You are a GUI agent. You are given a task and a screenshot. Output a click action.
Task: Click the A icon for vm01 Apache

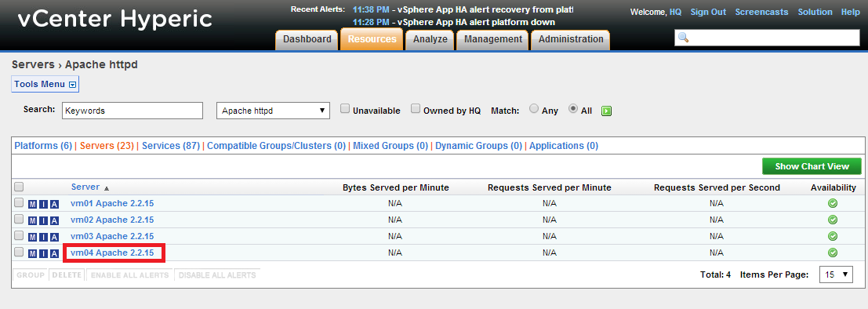53,204
